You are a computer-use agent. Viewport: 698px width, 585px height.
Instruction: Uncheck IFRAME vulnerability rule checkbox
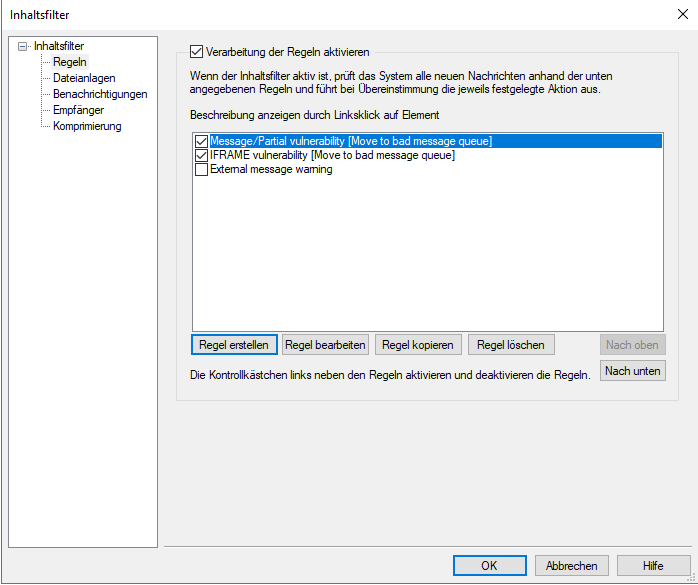202,156
